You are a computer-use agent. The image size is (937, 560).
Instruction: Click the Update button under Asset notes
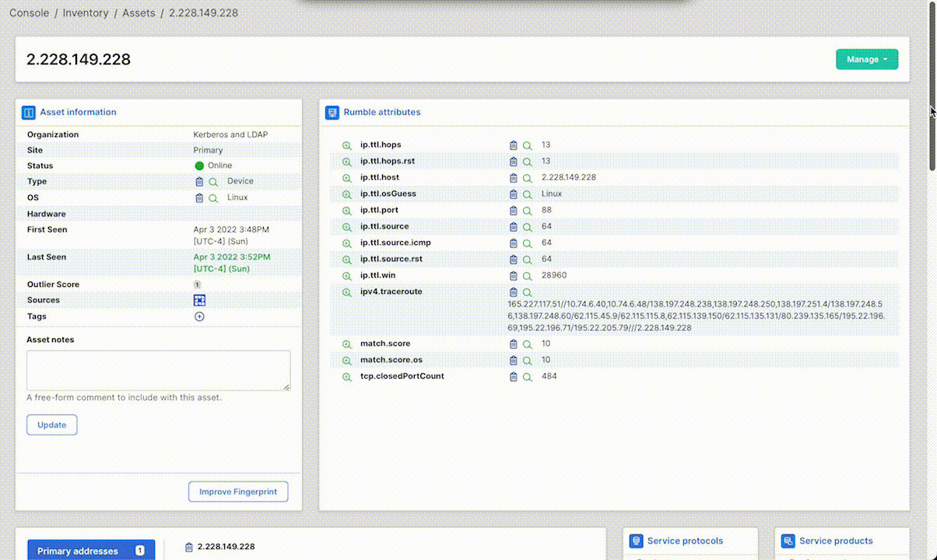[x=51, y=425]
